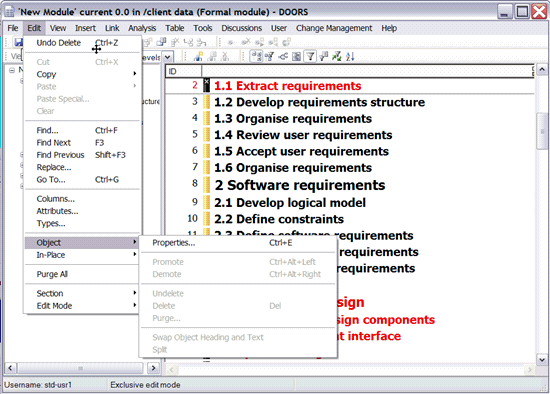Click the grey figures icon beside the blue one
The height and width of the screenshot is (394, 550).
tap(212, 56)
